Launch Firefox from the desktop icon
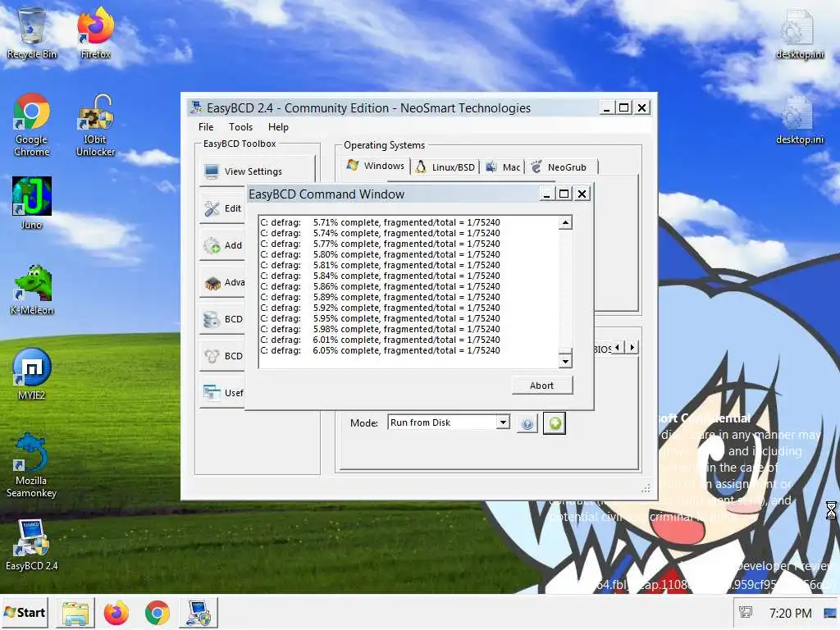 tap(95, 33)
